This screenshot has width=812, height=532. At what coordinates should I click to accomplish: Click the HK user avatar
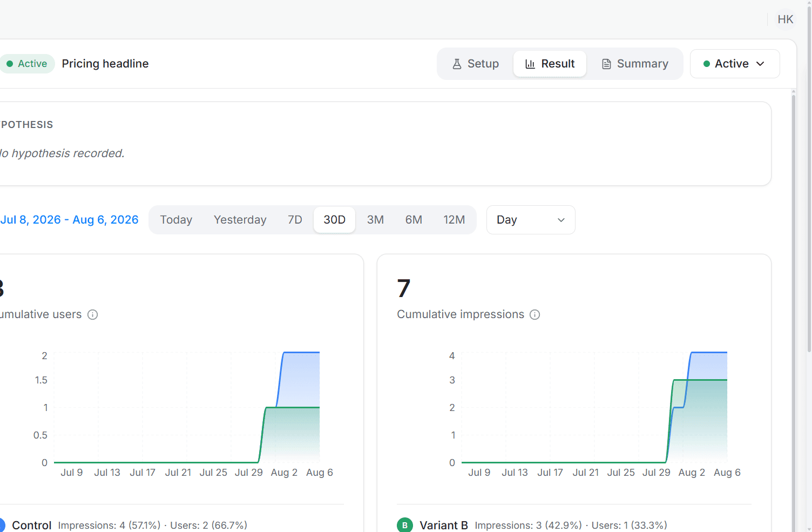785,19
